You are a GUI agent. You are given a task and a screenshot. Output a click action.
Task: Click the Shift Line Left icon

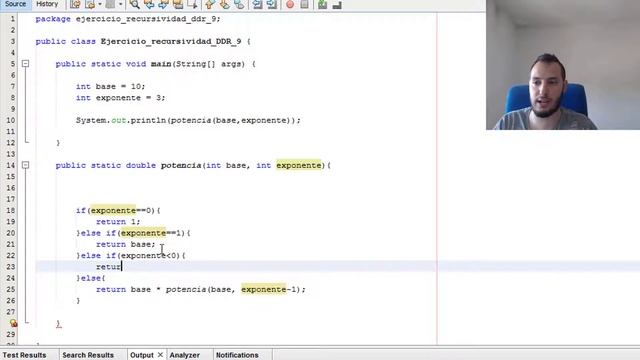tap(257, 4)
